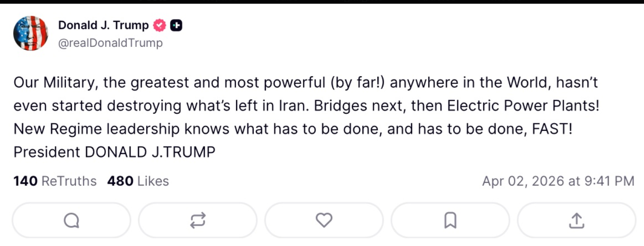Screen dimensions: 644x246
Task: Click the @realDonaldTrump handle
Action: (x=111, y=43)
